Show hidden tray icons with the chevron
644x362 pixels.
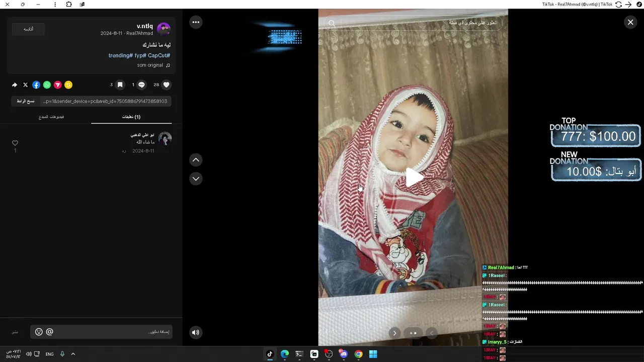coord(73,354)
